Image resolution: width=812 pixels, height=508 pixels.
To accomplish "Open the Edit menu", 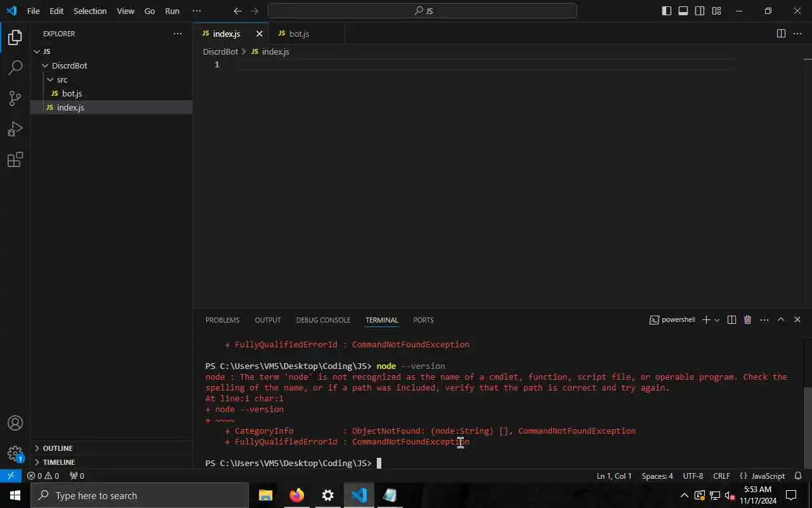I will [x=56, y=11].
